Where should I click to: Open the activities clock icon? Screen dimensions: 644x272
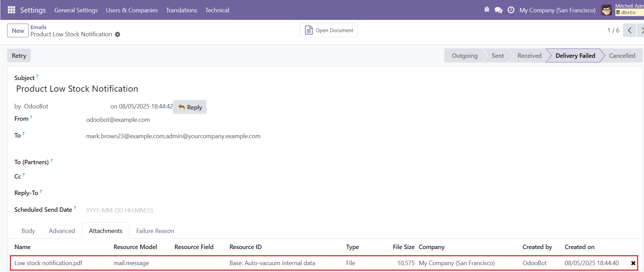(x=511, y=10)
